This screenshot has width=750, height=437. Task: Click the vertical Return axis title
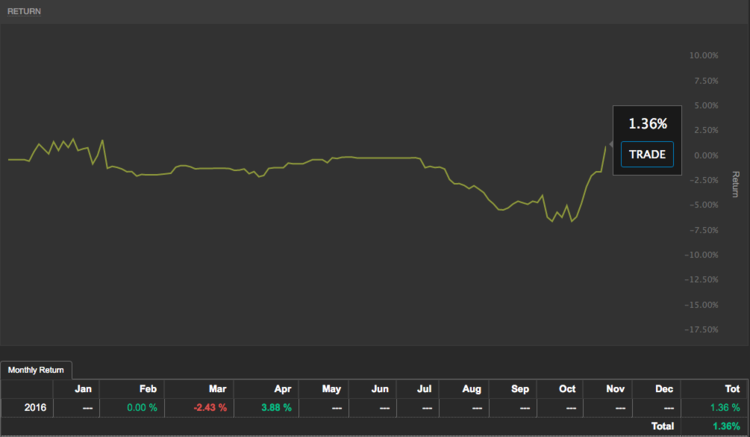coord(736,184)
